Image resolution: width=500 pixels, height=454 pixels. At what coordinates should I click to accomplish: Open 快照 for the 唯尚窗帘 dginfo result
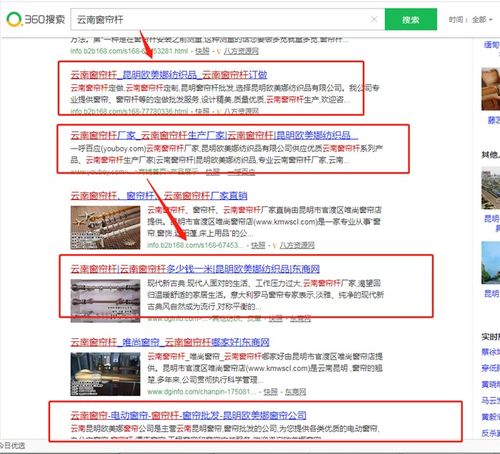(x=270, y=392)
